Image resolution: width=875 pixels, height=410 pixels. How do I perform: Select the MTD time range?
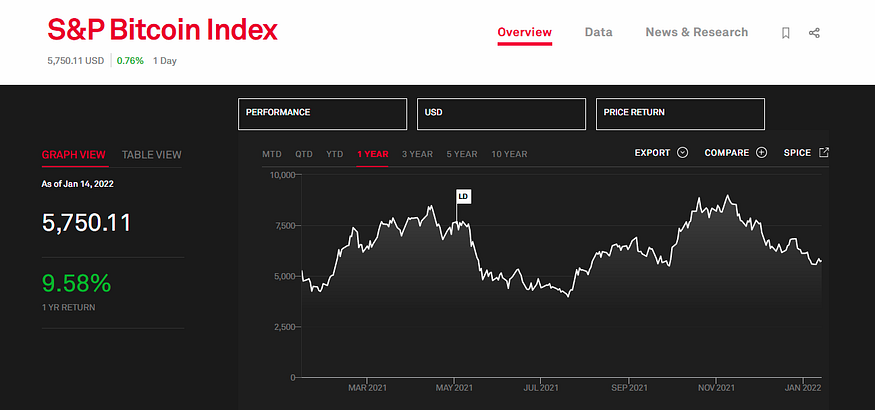pyautogui.click(x=272, y=154)
